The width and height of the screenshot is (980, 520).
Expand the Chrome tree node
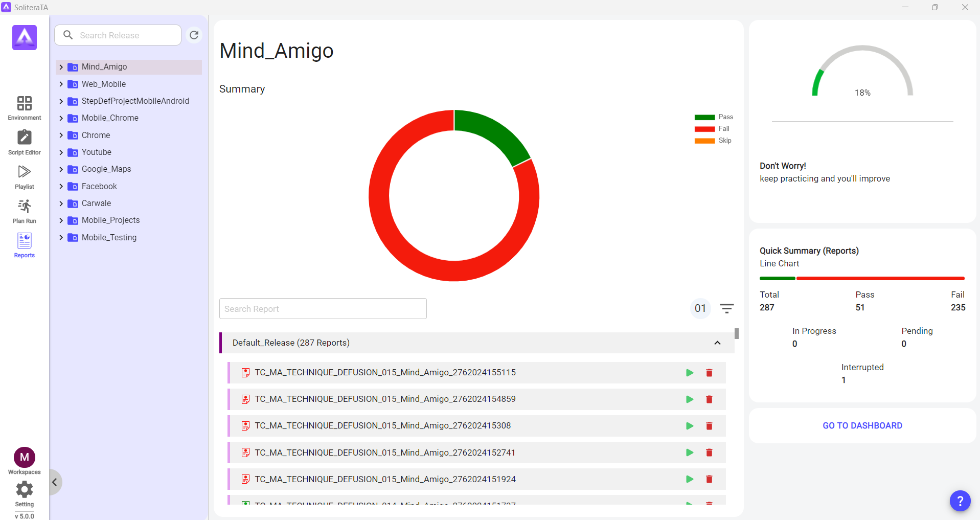[61, 135]
